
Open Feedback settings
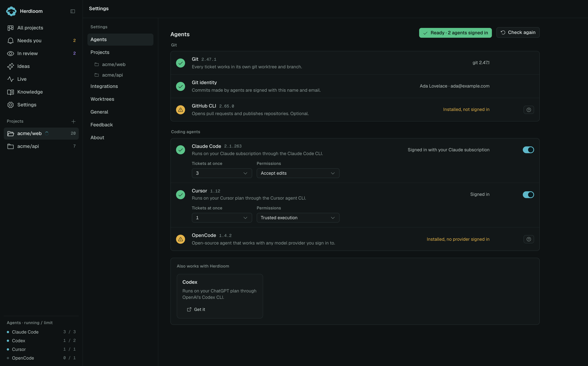[120, 125]
